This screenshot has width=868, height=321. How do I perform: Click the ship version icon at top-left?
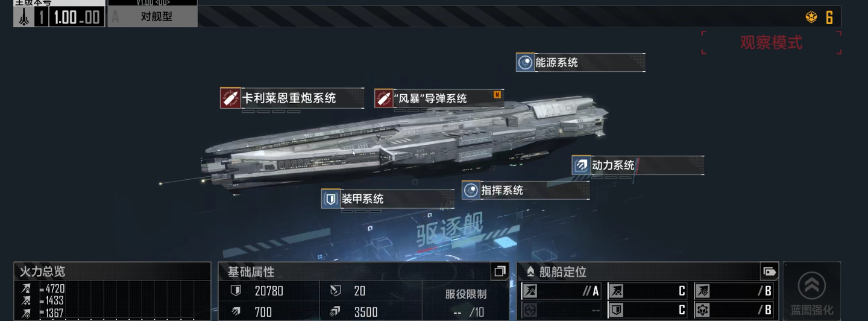coord(24,17)
